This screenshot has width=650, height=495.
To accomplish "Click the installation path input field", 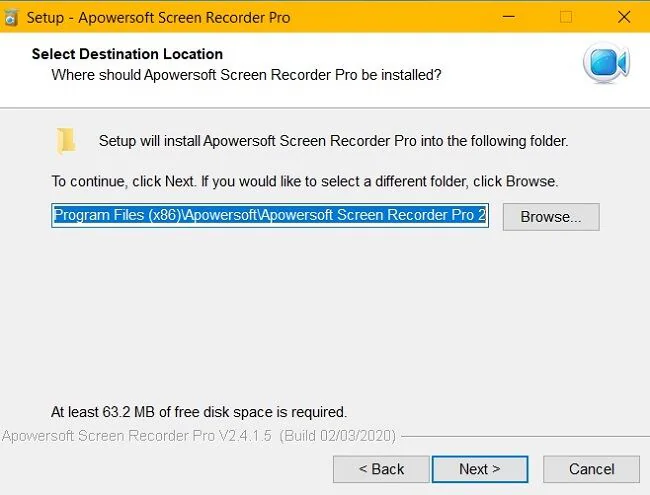I will pos(270,216).
